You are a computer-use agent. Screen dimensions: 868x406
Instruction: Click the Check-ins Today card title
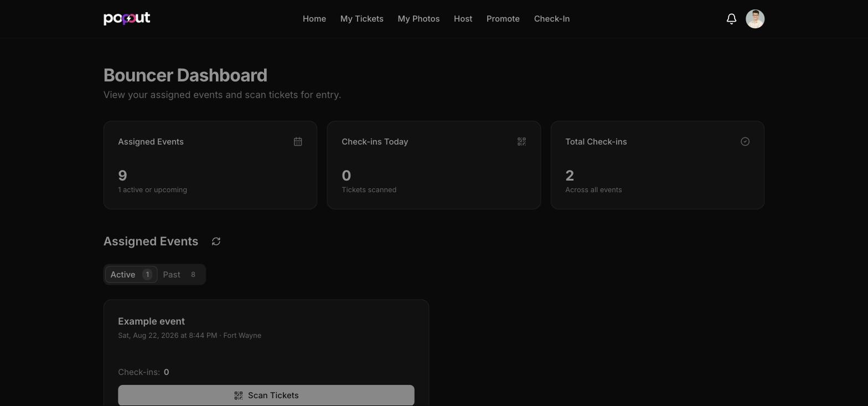pos(375,142)
